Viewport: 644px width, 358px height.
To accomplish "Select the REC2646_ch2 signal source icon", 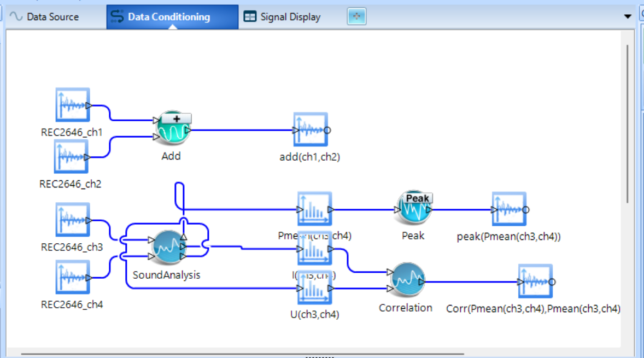I will tap(71, 157).
